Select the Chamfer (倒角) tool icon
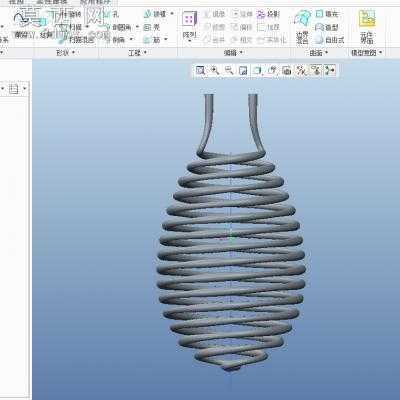Screen dimensions: 400x400 pyautogui.click(x=108, y=40)
